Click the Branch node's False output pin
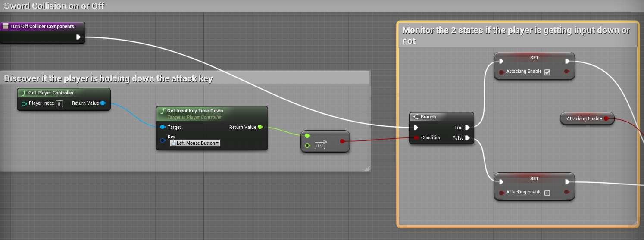The height and width of the screenshot is (240, 644). 467,138
